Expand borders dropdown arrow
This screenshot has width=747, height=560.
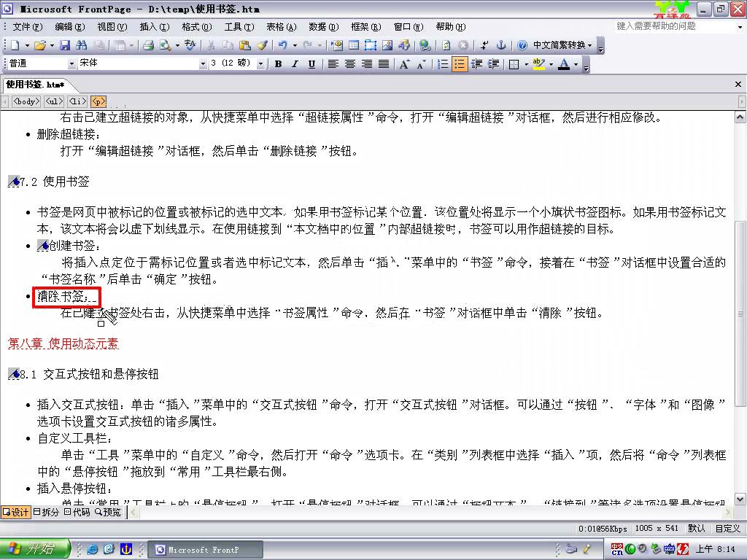(526, 64)
